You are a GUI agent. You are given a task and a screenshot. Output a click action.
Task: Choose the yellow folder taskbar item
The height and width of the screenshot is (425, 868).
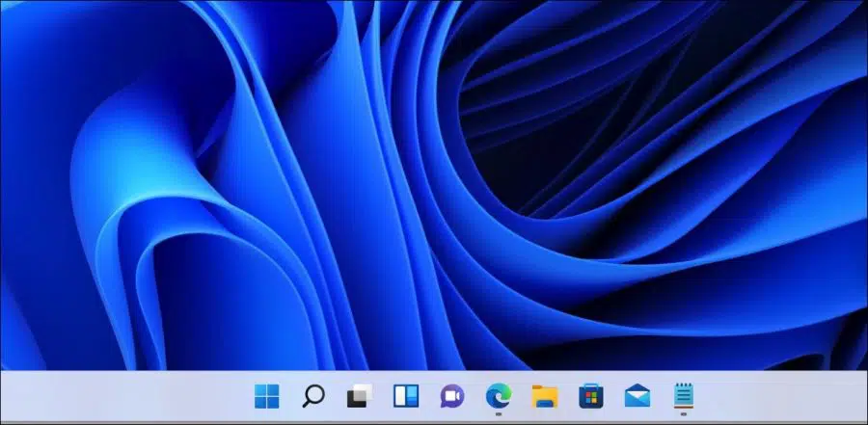[x=545, y=397]
